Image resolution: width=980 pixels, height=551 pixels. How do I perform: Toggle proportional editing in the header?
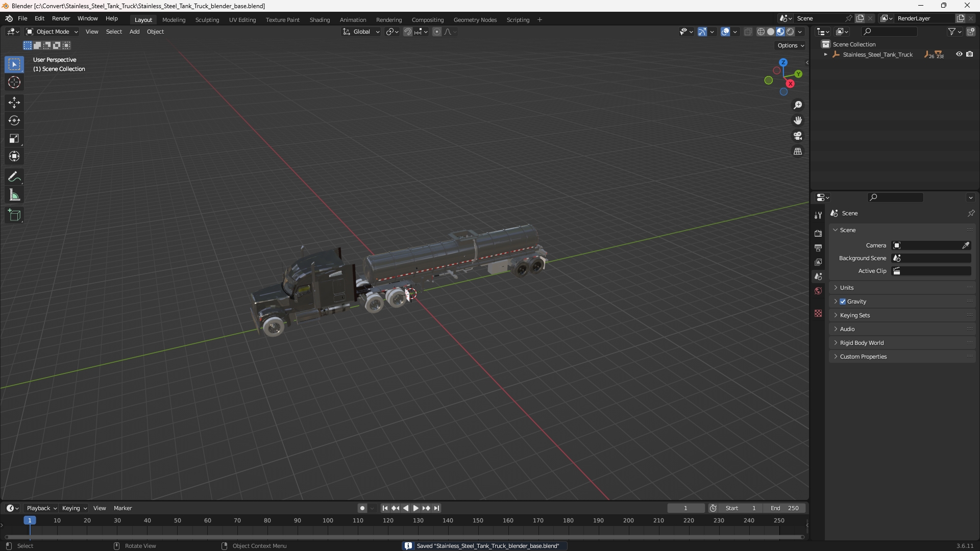[x=436, y=32]
